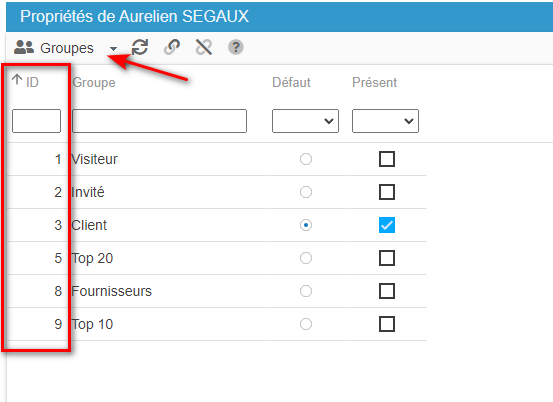Click the unlink broken chain icon
Image resolution: width=553 pixels, height=402 pixels.
pos(204,47)
